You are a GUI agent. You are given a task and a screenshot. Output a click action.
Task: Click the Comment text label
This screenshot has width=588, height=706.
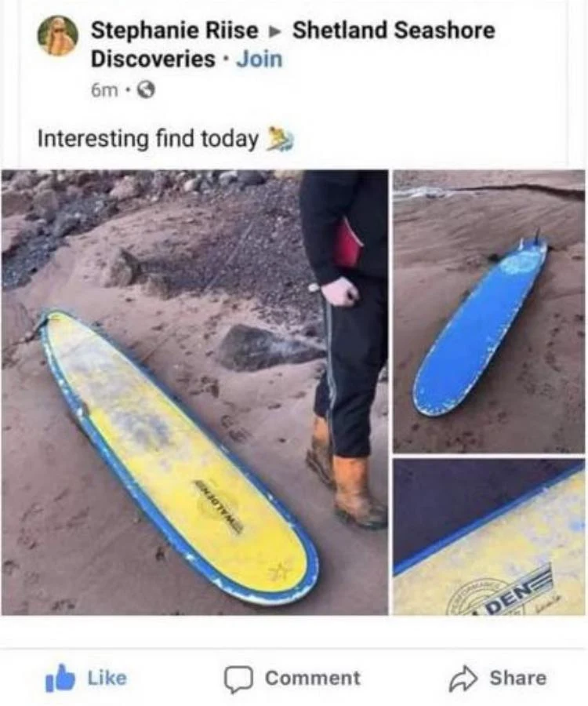point(313,678)
